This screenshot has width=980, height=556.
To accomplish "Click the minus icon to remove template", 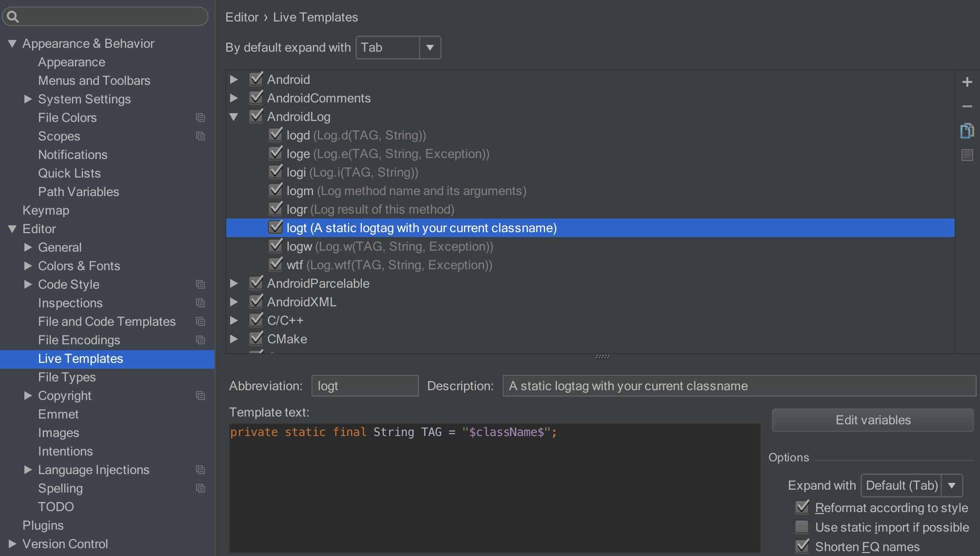I will [x=967, y=106].
